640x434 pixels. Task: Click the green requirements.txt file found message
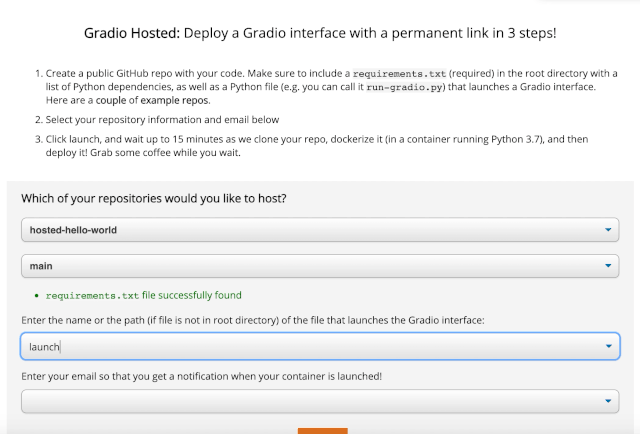pyautogui.click(x=144, y=295)
